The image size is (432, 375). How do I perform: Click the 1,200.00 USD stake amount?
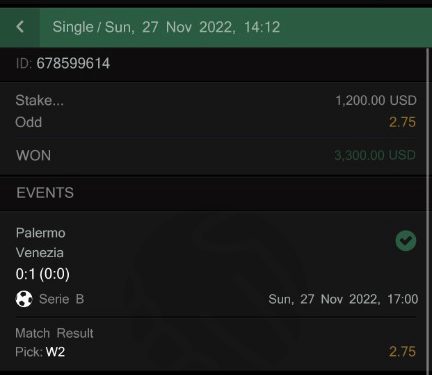(x=376, y=100)
